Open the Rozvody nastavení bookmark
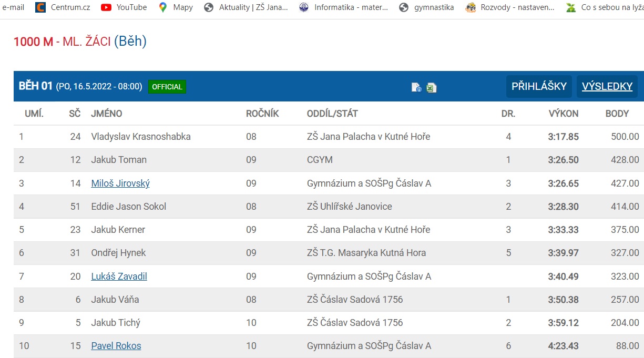This screenshot has width=644, height=358. tap(510, 7)
